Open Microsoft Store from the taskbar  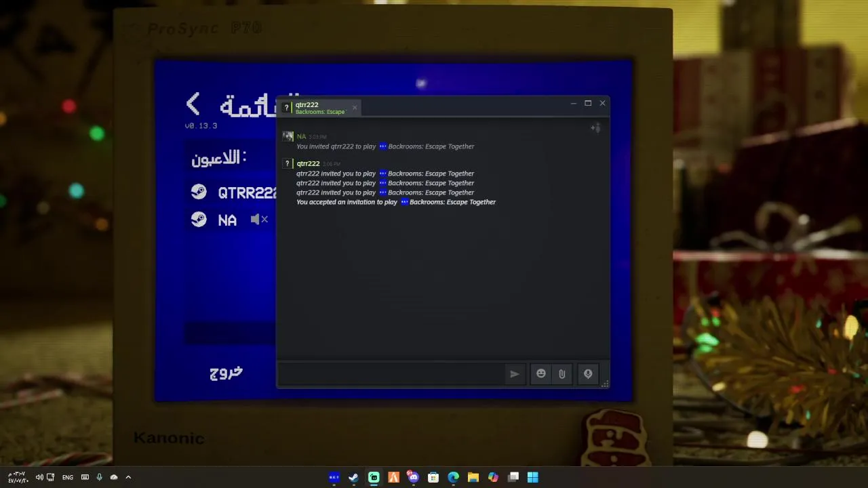(433, 477)
